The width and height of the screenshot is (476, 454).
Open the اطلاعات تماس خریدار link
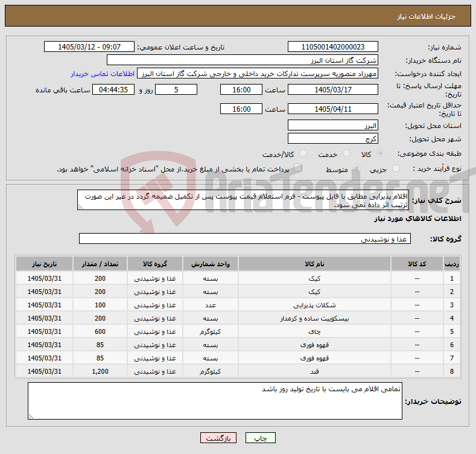click(103, 74)
